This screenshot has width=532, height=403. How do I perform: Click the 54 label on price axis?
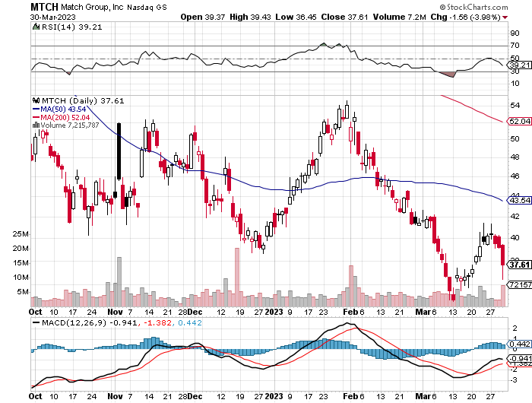[x=515, y=105]
